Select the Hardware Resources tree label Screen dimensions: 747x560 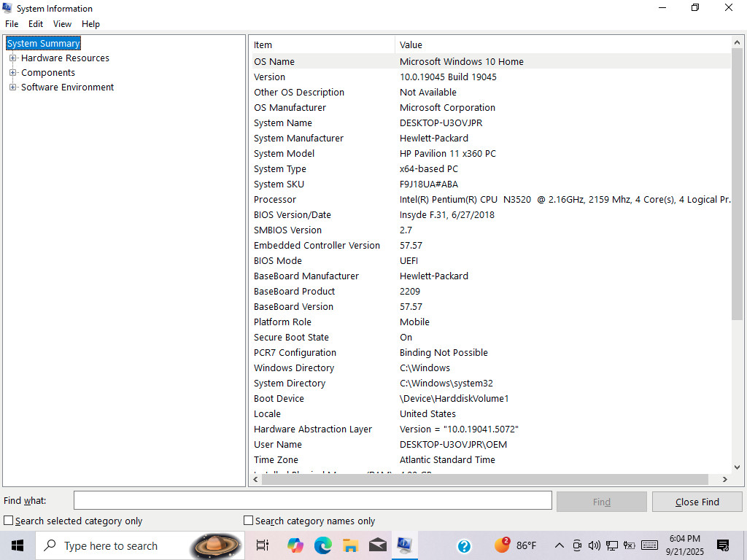pos(65,58)
